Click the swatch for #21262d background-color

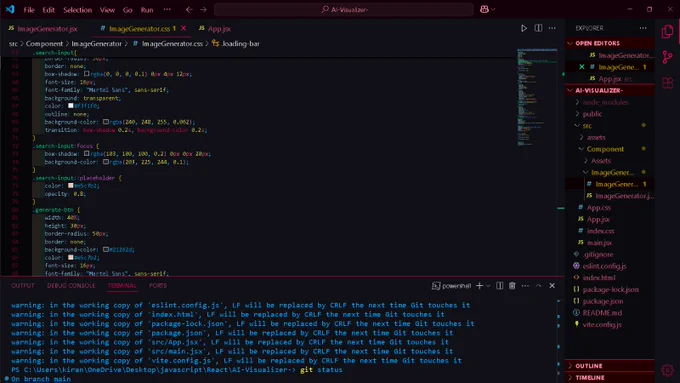point(106,249)
